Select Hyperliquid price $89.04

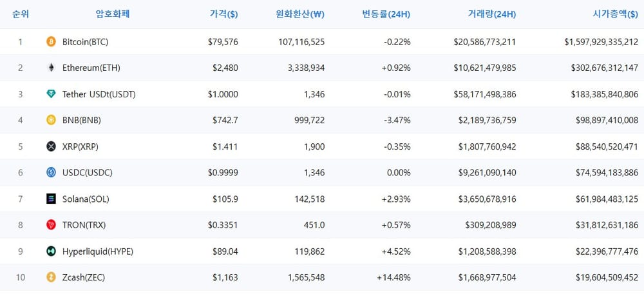[225, 252]
